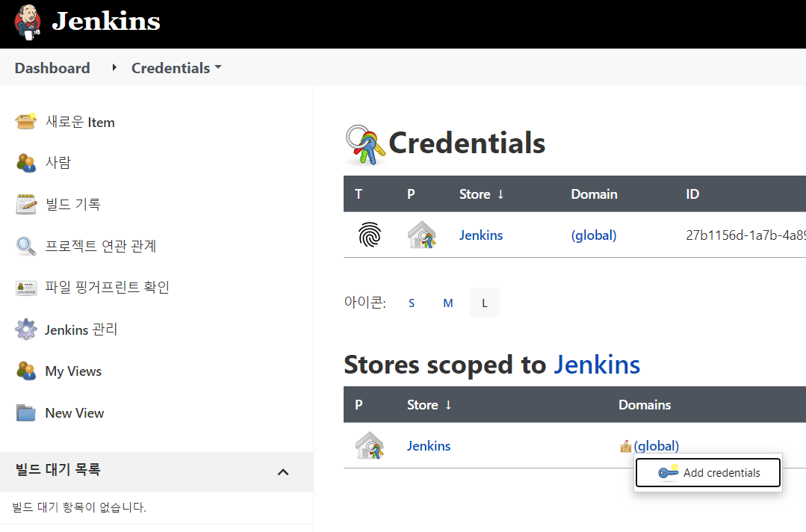Image resolution: width=806 pixels, height=532 pixels.
Task: Set icon size to S
Action: (x=412, y=303)
